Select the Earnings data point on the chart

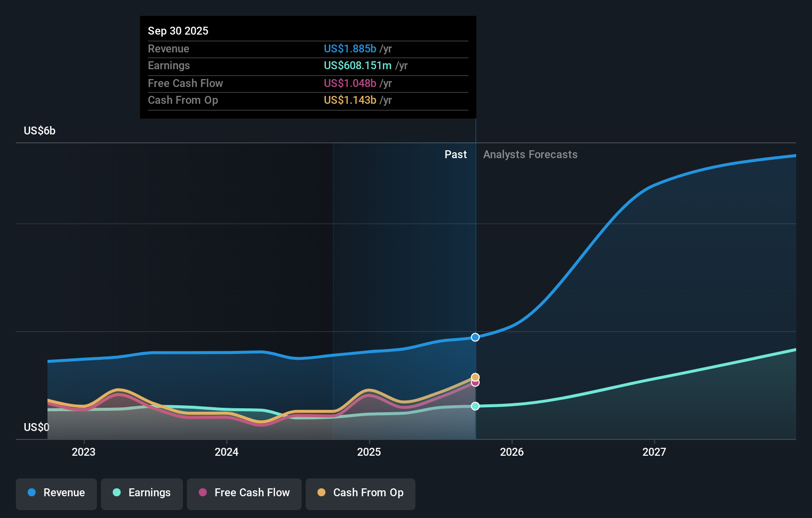[x=475, y=406]
